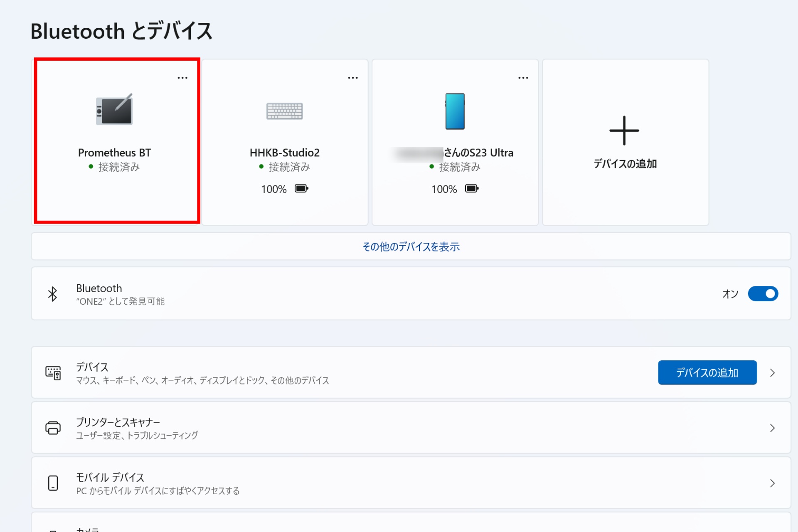
Task: Click the Bluetooth とデバイス page heading
Action: (x=121, y=31)
